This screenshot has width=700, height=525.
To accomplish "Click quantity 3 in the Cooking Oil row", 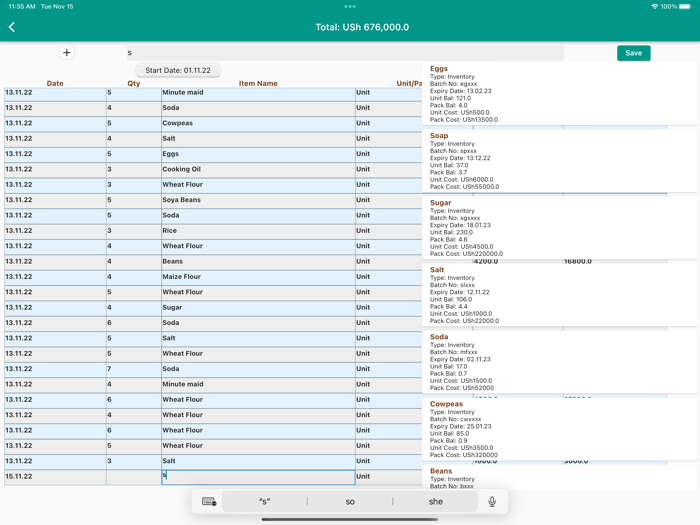I will 133,169.
